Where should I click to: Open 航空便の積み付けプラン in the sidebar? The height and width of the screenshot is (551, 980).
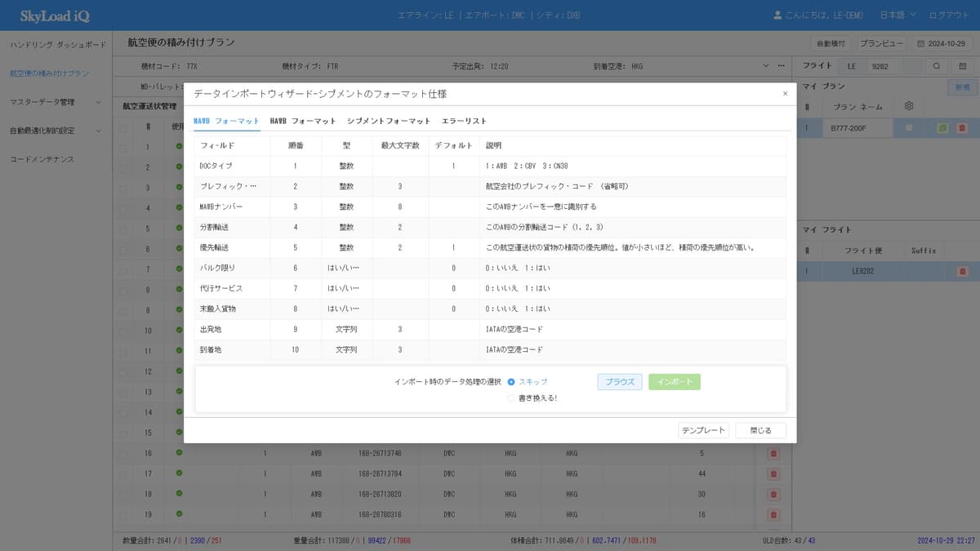click(x=50, y=73)
